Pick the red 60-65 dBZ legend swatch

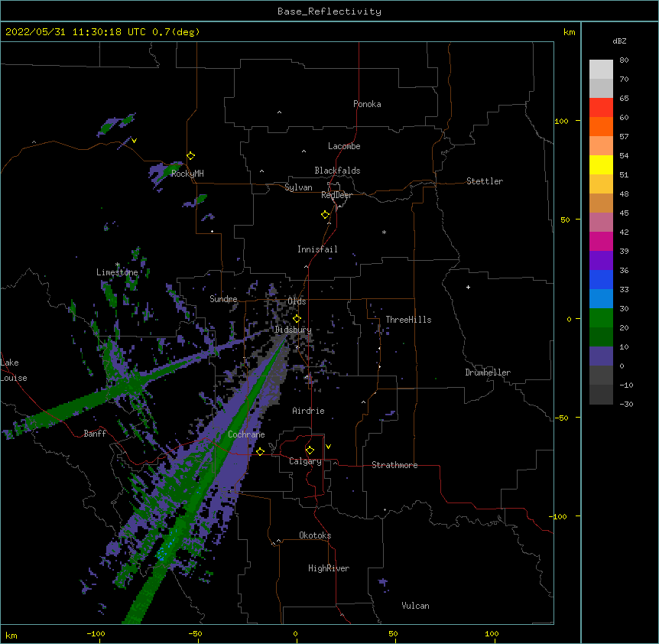click(601, 108)
